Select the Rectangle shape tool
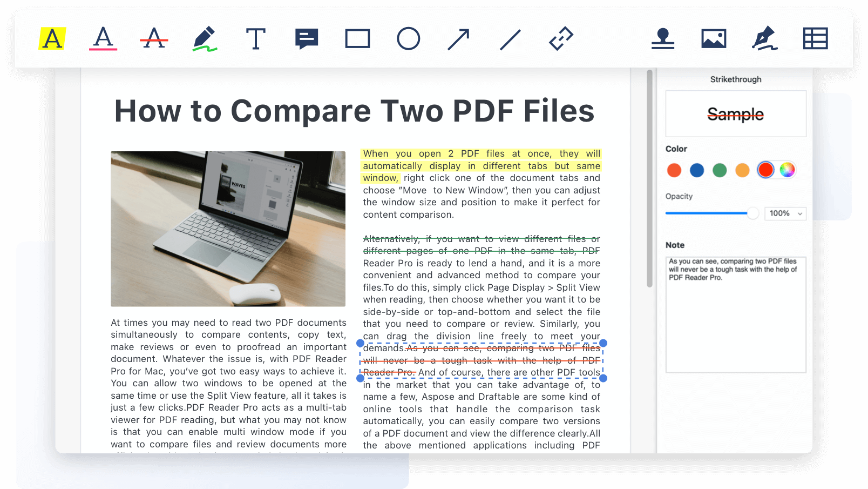 (357, 39)
